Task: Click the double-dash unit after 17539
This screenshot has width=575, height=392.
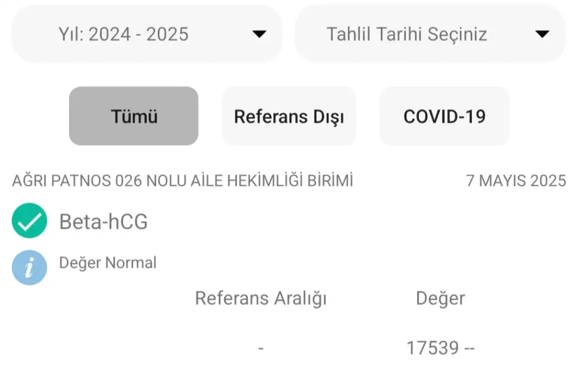Action: coord(469,349)
